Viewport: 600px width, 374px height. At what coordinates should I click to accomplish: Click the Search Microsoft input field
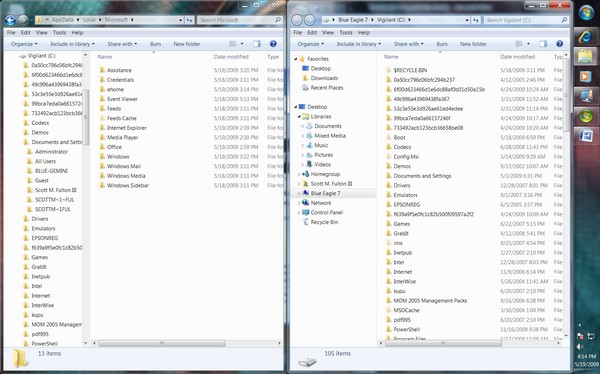(x=236, y=20)
